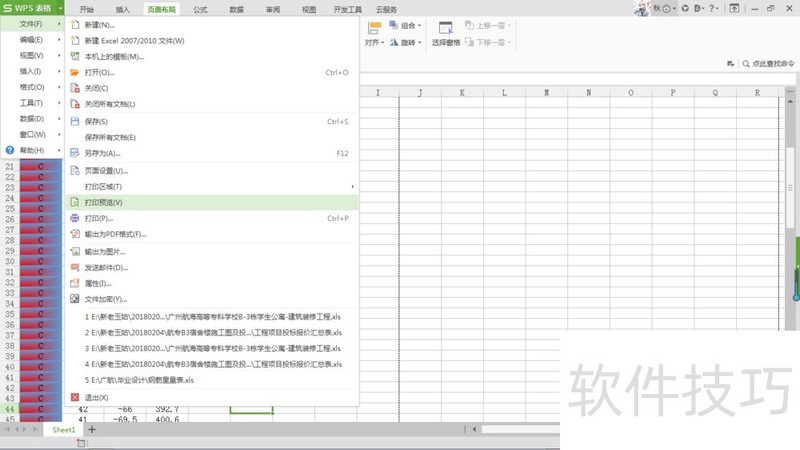Open recent file 4 工程项目投标报价汇总表.xls
The width and height of the screenshot is (800, 450).
coord(212,364)
